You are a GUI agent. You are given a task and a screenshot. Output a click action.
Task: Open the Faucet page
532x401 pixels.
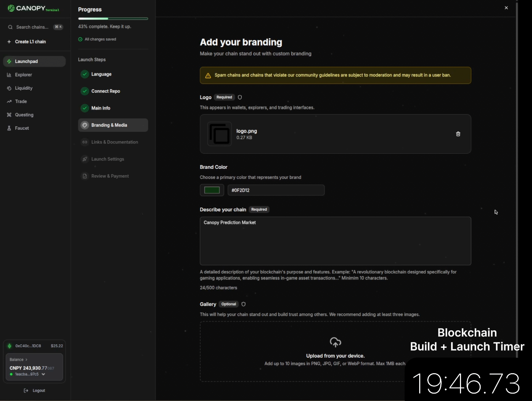coord(22,128)
